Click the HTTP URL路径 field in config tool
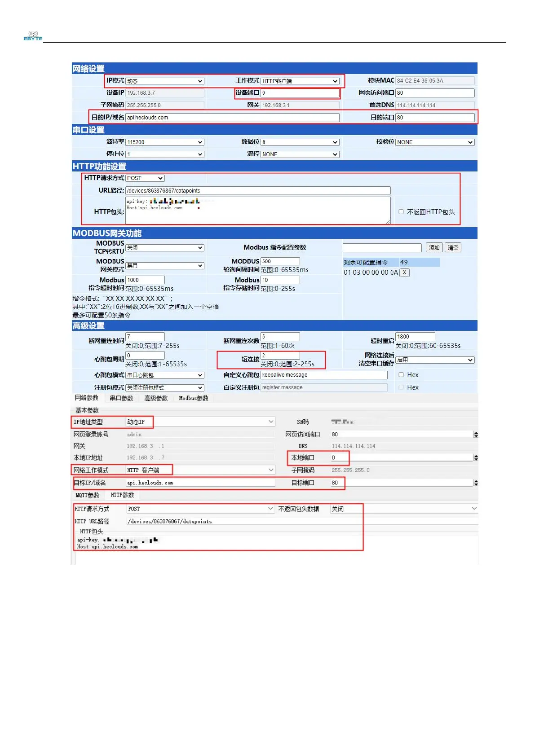This screenshot has height=756, width=535. tap(302, 521)
